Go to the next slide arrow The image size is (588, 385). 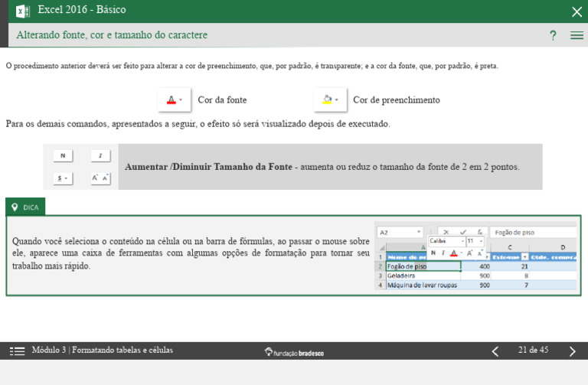coord(572,351)
